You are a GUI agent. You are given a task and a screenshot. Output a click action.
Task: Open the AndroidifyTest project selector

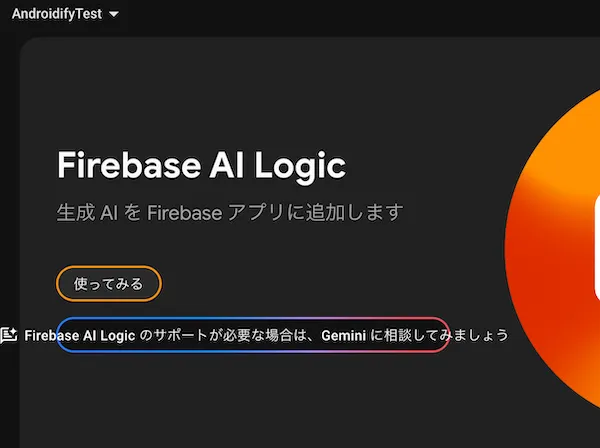click(x=58, y=15)
